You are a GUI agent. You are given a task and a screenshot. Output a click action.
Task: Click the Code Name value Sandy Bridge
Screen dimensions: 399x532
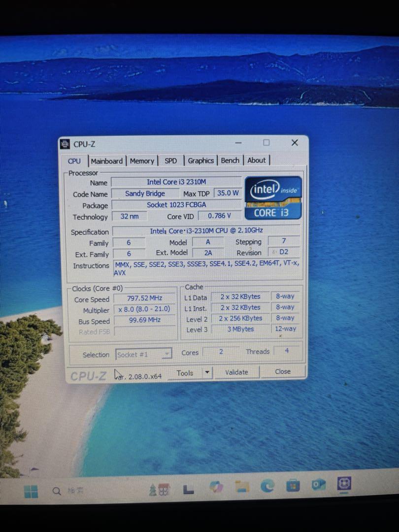(145, 194)
